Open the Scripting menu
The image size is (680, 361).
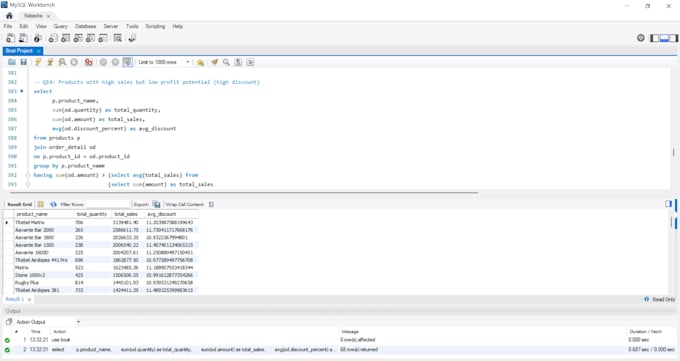point(155,26)
